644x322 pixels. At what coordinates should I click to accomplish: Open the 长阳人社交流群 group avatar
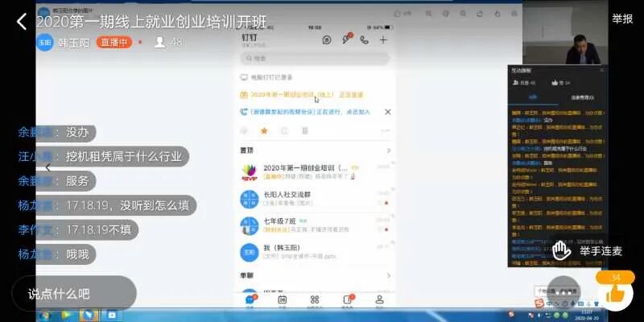pyautogui.click(x=250, y=199)
